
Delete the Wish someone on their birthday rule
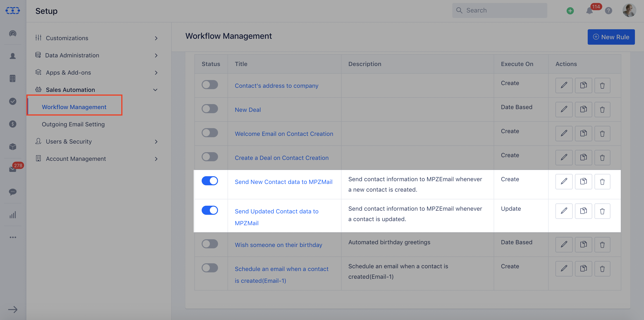coord(602,245)
